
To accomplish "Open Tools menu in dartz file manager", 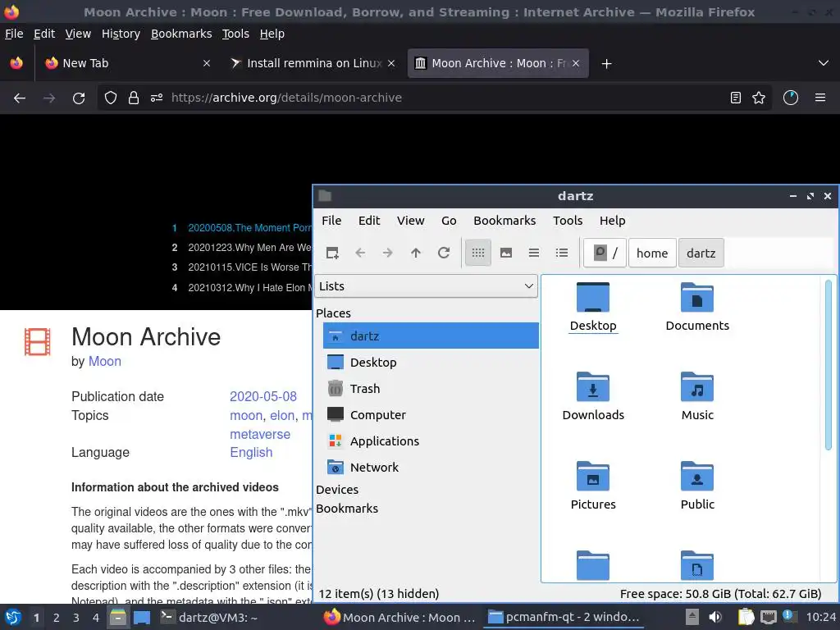I will coord(568,220).
